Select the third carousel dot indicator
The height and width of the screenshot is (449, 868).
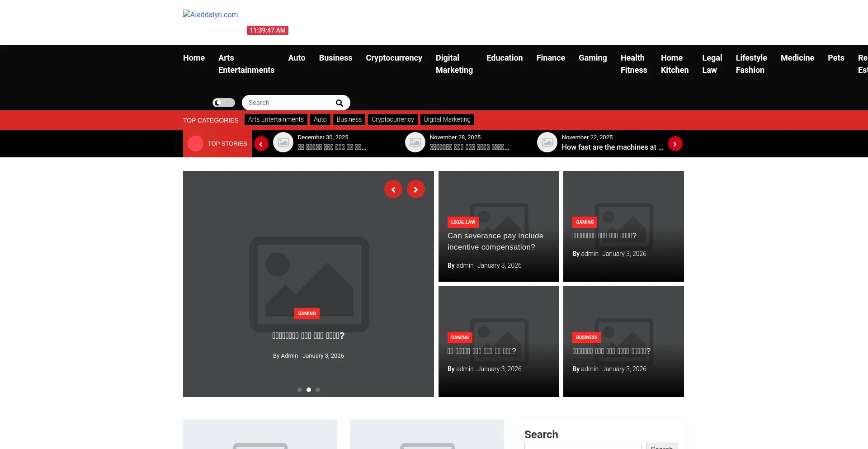318,390
